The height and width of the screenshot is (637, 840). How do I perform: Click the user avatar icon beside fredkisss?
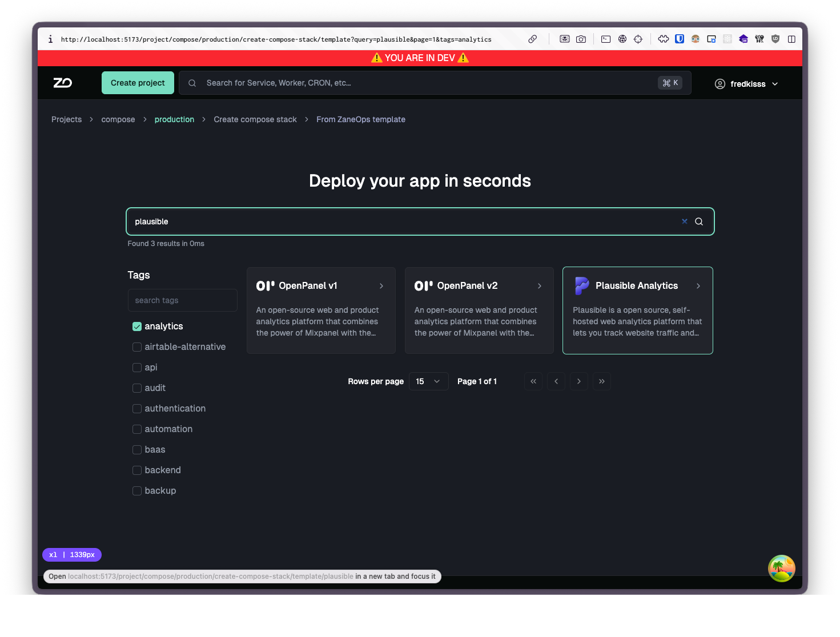click(720, 84)
